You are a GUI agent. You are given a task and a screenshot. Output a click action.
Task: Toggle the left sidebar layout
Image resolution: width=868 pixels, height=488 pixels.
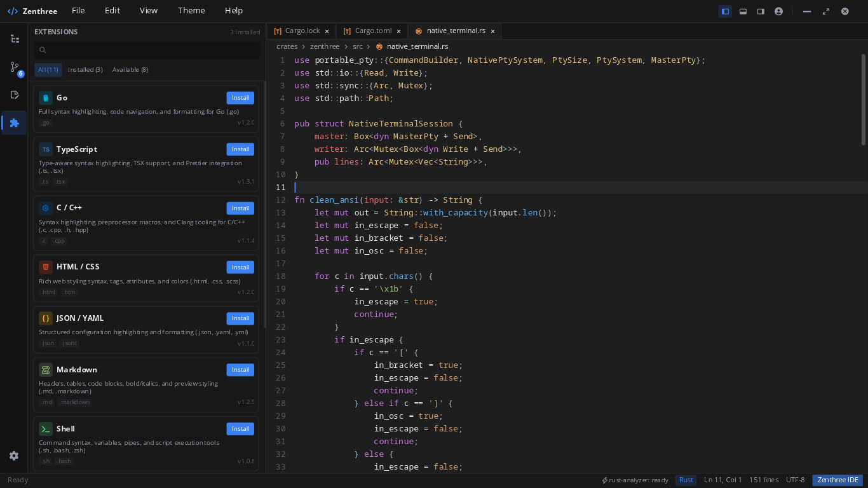[x=725, y=11]
